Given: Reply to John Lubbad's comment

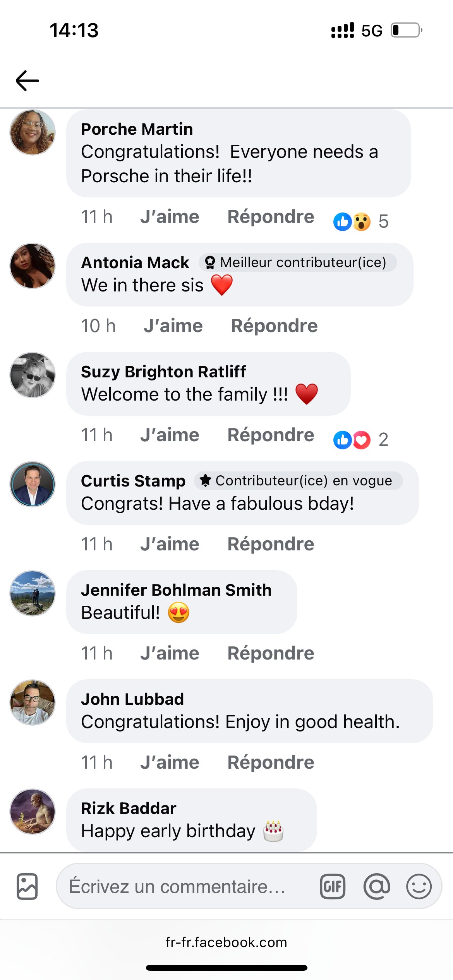Looking at the screenshot, I should (271, 762).
